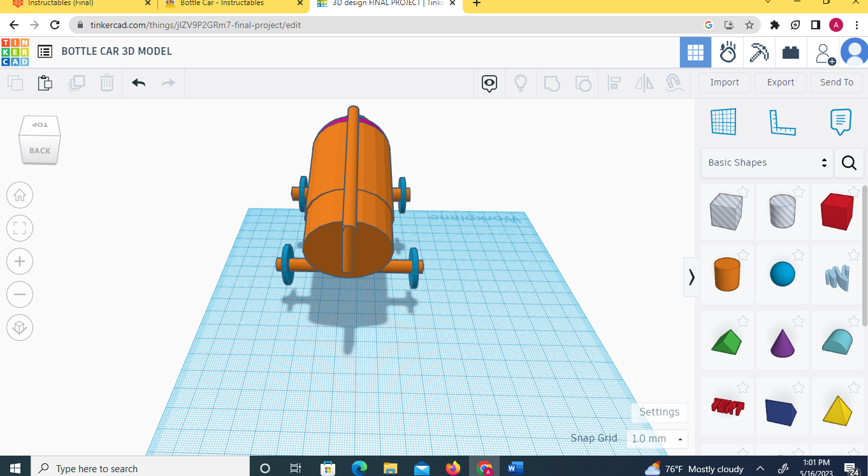Collapse the shapes panel with the chevron
Viewport: 868px width, 476px height.
coord(691,277)
